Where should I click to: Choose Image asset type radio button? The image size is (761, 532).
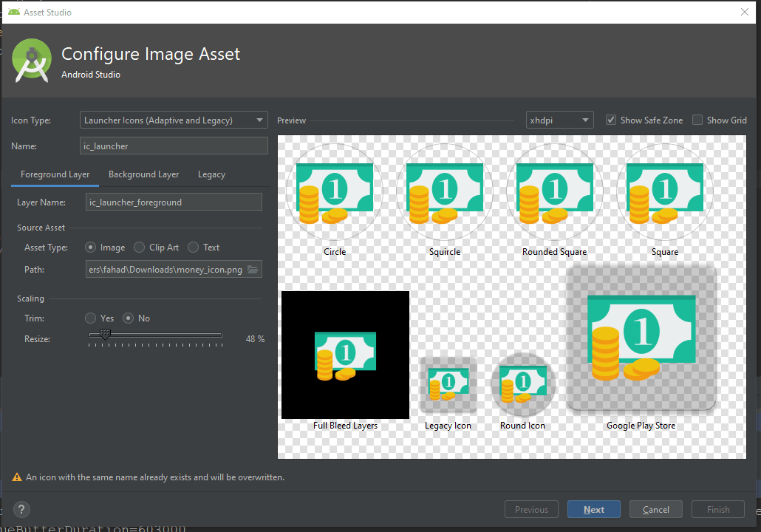click(90, 247)
